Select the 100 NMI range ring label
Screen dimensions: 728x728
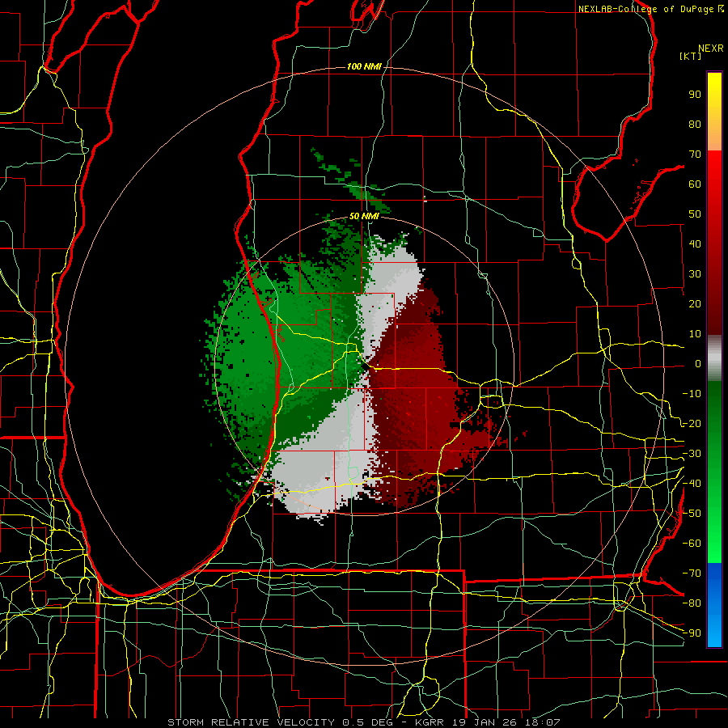[364, 66]
